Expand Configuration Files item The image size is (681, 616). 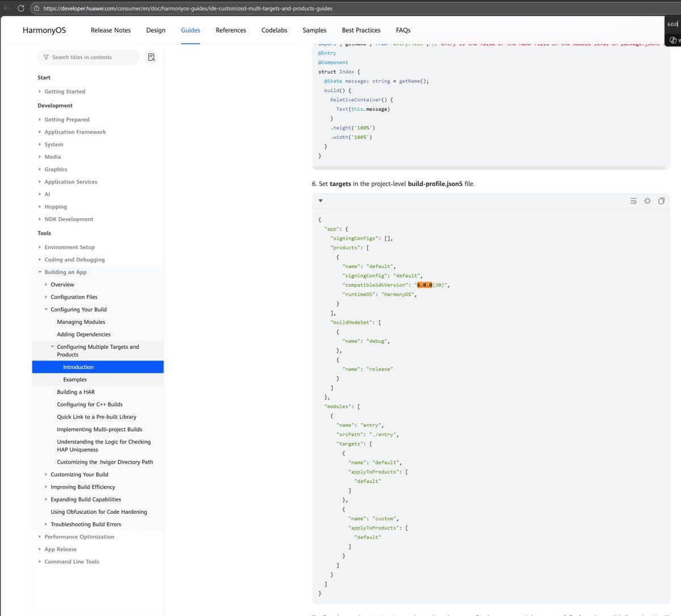tap(74, 297)
